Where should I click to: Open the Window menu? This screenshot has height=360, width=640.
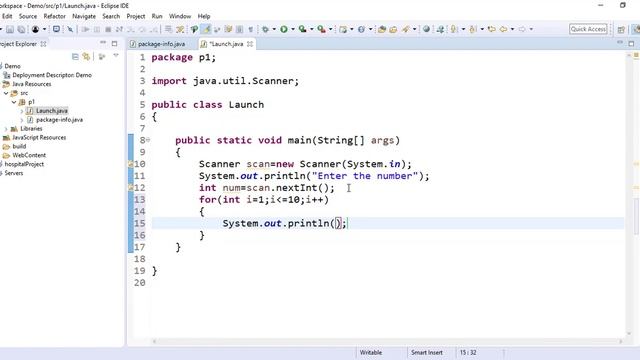pos(180,16)
